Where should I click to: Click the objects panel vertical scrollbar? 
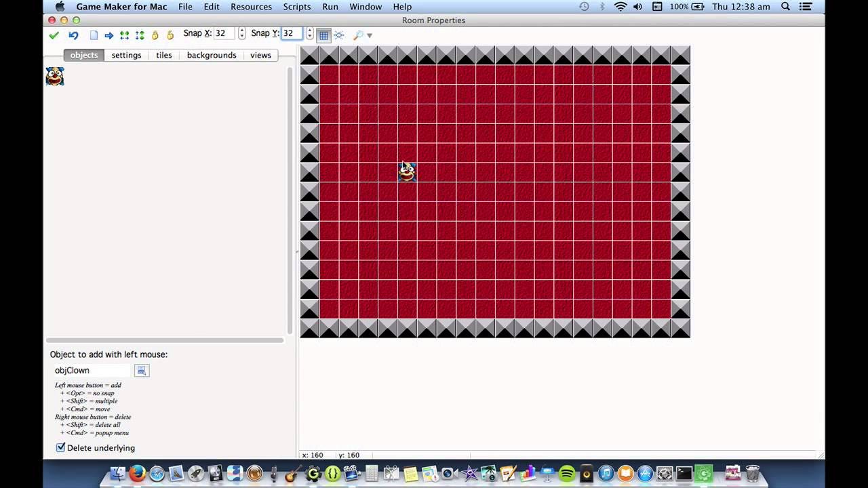(x=290, y=201)
